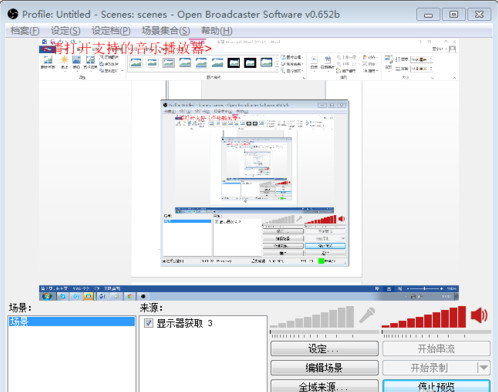Open the 场景集合(S) menu

tap(166, 31)
